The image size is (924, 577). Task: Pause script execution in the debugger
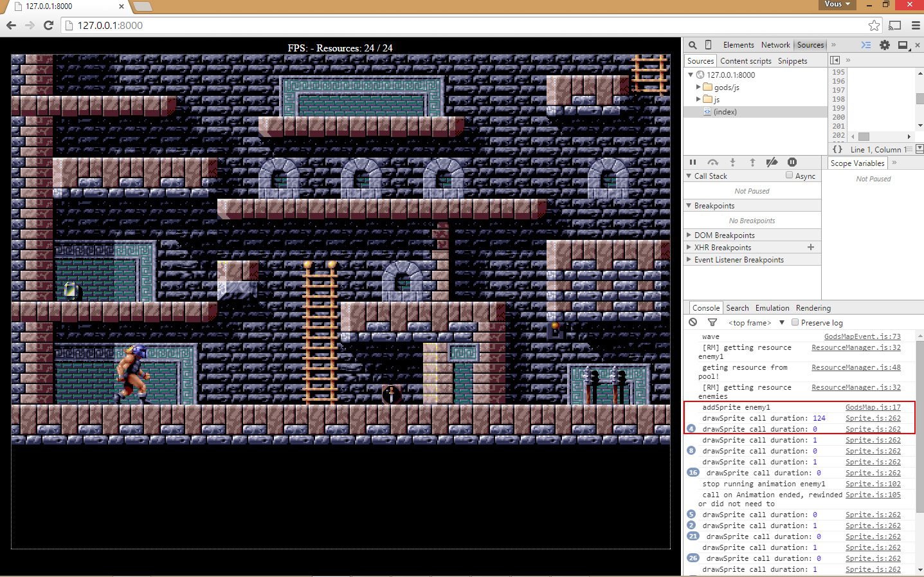click(x=693, y=163)
